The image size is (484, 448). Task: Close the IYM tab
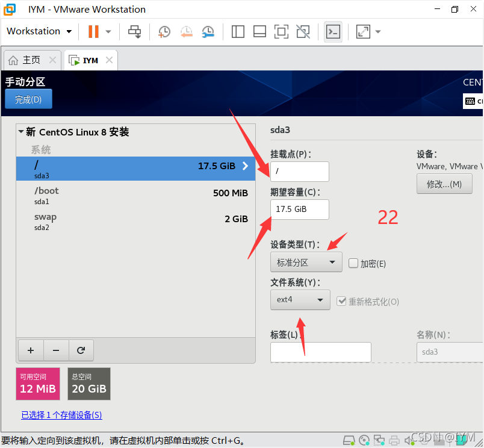pyautogui.click(x=110, y=60)
